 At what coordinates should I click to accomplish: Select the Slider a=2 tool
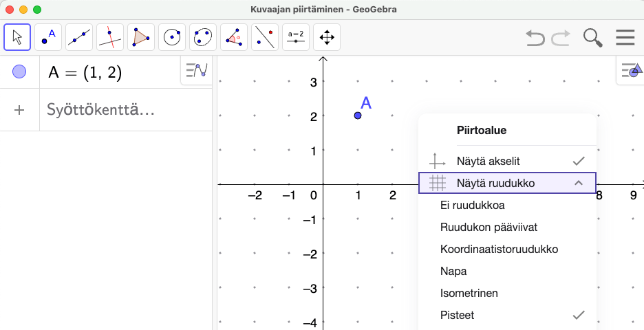296,37
